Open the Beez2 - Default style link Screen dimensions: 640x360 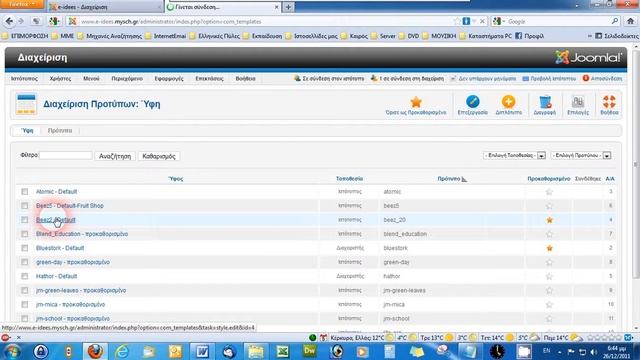56,220
